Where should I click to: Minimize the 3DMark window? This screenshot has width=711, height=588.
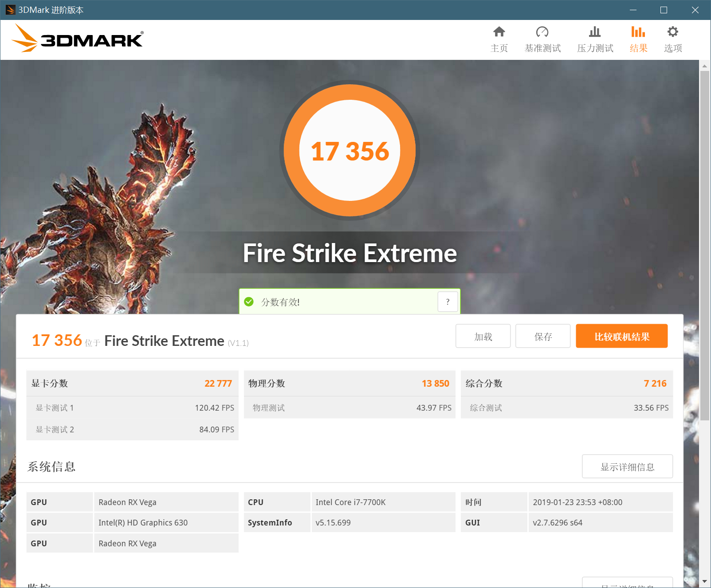pyautogui.click(x=633, y=10)
